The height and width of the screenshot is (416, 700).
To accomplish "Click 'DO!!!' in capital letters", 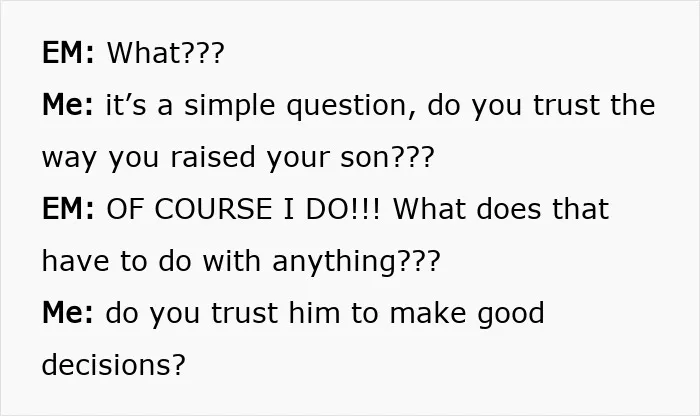I will 343,209.
